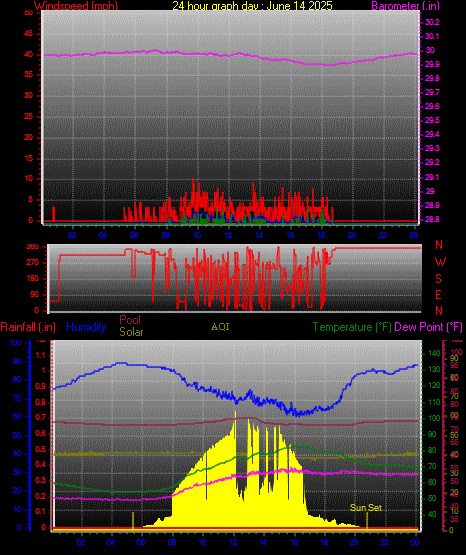Click the 15 value on windspeed axis

point(28,158)
